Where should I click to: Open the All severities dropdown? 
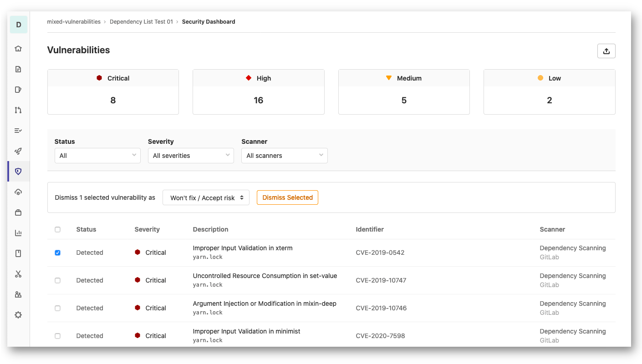coord(191,156)
